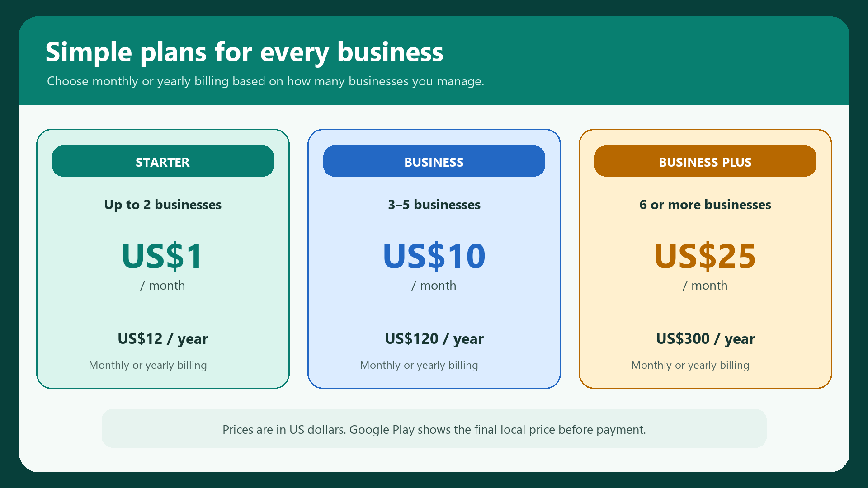Click 'Monthly or yearly billing' in Starter card
The width and height of the screenshot is (868, 488).
[148, 365]
